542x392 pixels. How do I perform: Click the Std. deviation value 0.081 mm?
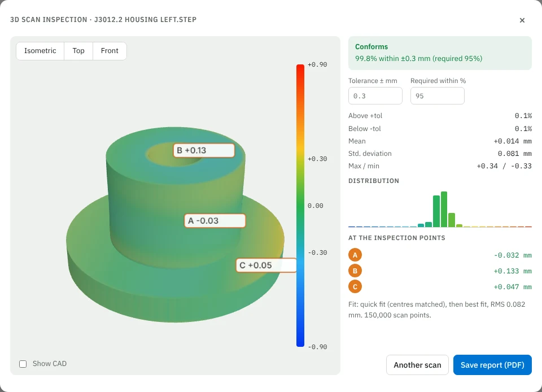click(515, 154)
